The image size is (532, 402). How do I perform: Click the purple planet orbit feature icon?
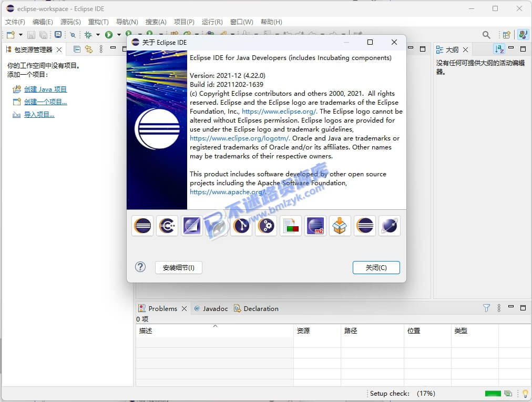click(x=390, y=226)
